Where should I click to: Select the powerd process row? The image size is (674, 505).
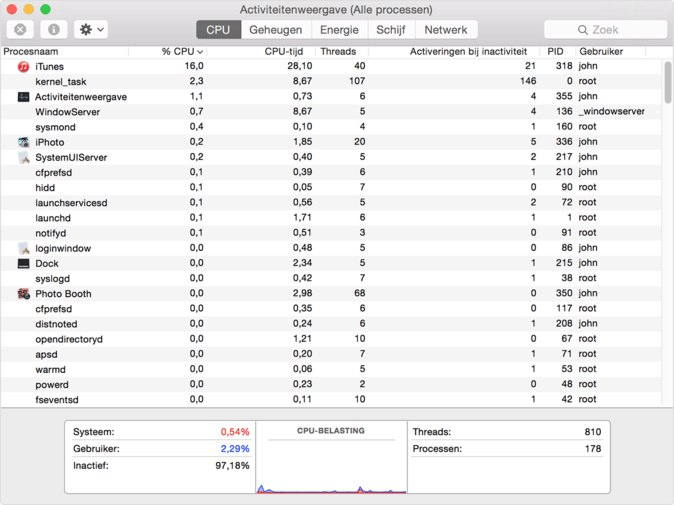(x=331, y=385)
